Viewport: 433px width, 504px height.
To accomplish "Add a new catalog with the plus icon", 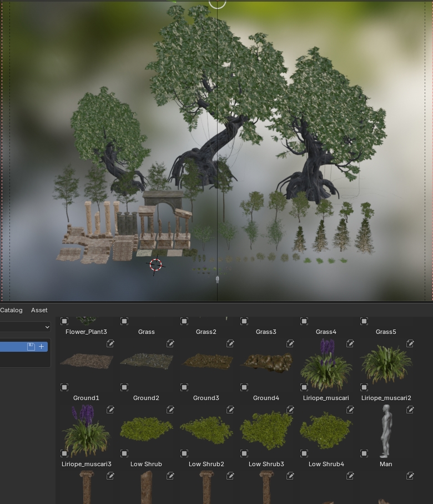I will pos(42,347).
